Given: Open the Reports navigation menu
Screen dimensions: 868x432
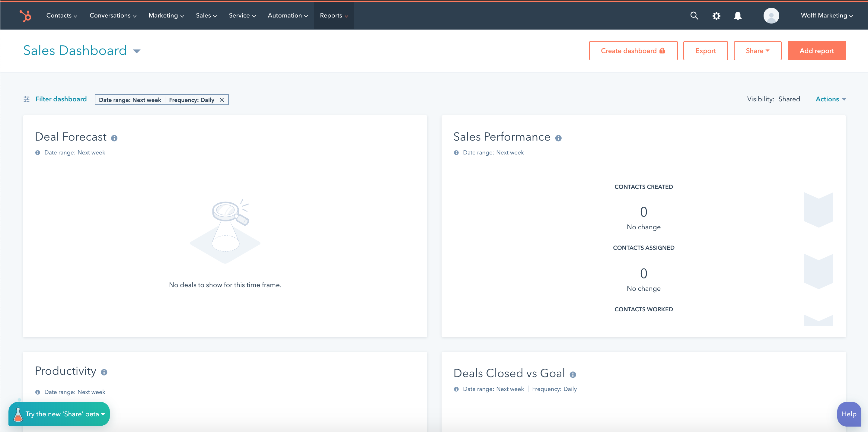Looking at the screenshot, I should [x=333, y=15].
